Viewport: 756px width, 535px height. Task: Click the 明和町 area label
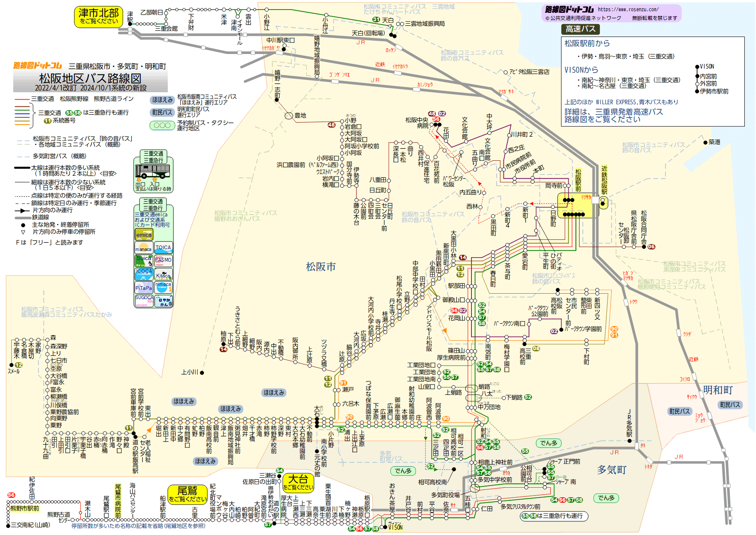point(718,390)
